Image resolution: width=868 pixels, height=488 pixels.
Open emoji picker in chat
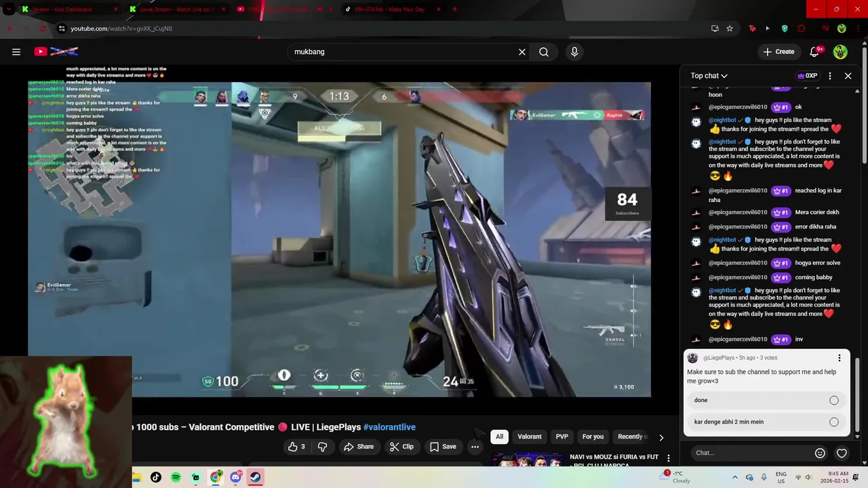820,453
